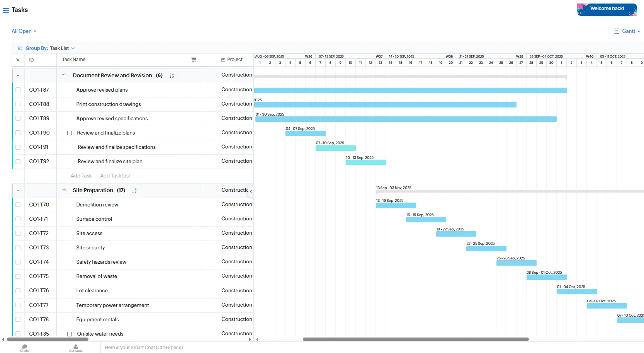
Task: Open the All Open filter dropdown
Action: point(24,31)
